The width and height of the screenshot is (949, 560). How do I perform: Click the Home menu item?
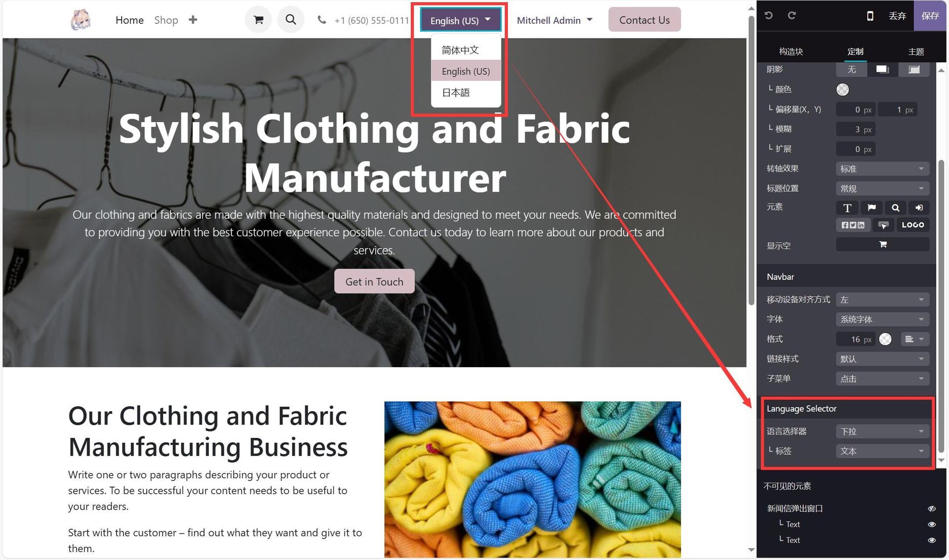pos(129,20)
